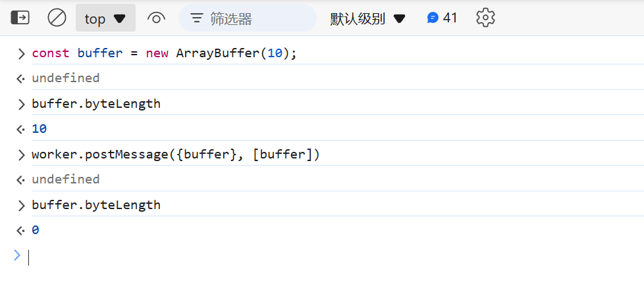The width and height of the screenshot is (644, 286).
Task: Click the const buffer declaration line
Action: [x=165, y=53]
